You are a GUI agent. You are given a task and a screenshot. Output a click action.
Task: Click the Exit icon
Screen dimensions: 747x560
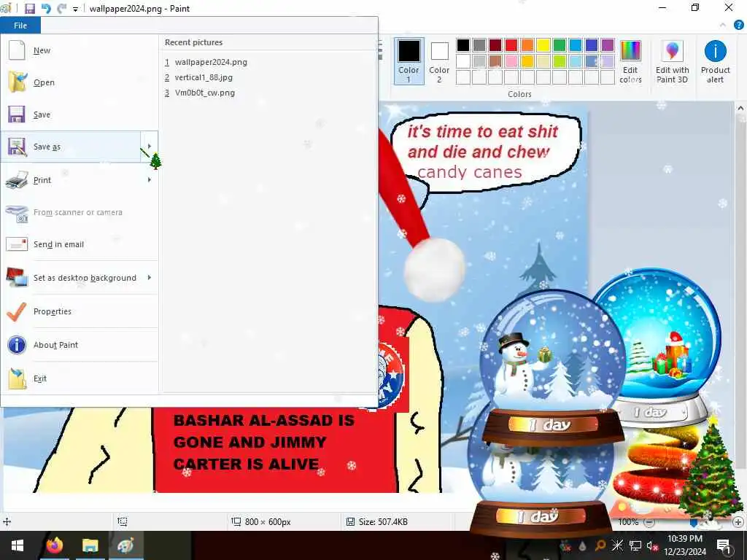pos(17,378)
